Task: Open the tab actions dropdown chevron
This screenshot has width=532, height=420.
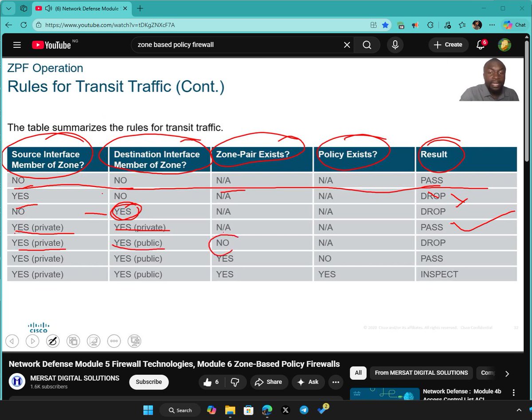Action: point(8,8)
